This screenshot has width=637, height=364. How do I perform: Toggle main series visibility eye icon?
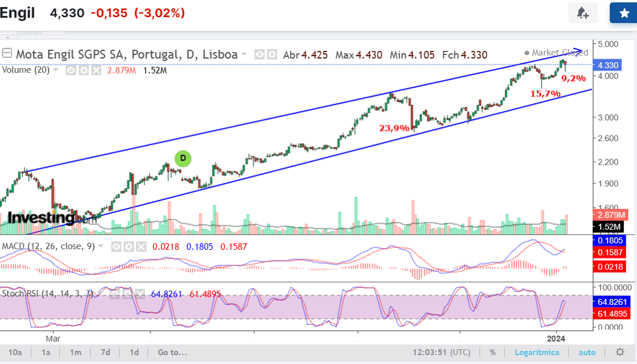click(259, 54)
